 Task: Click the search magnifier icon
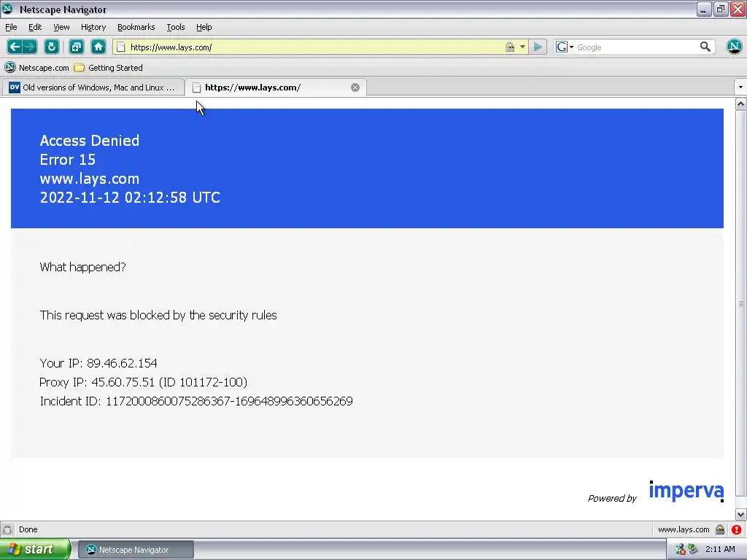pos(705,47)
